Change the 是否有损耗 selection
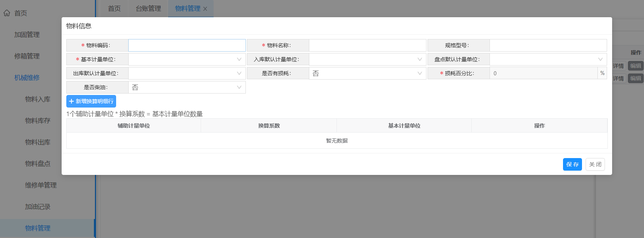The image size is (644, 238). coord(367,73)
